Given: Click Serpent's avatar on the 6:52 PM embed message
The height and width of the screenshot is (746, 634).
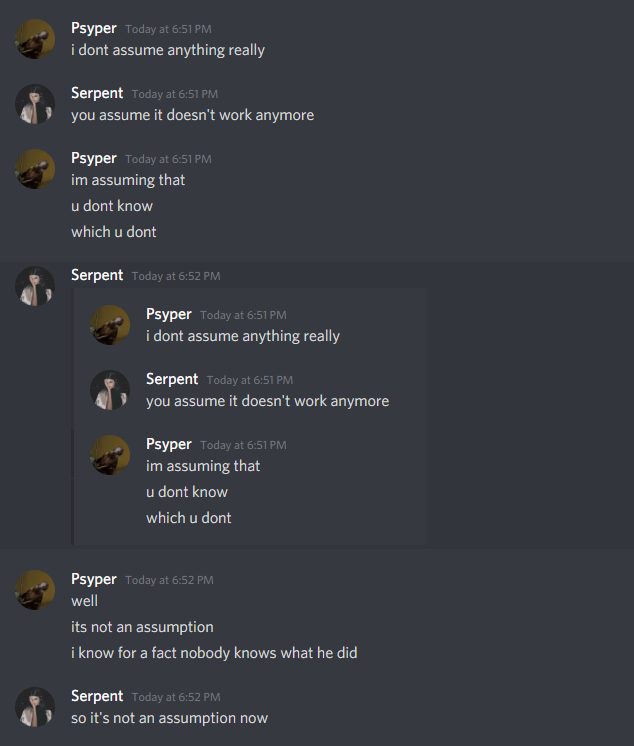Looking at the screenshot, I should point(35,286).
